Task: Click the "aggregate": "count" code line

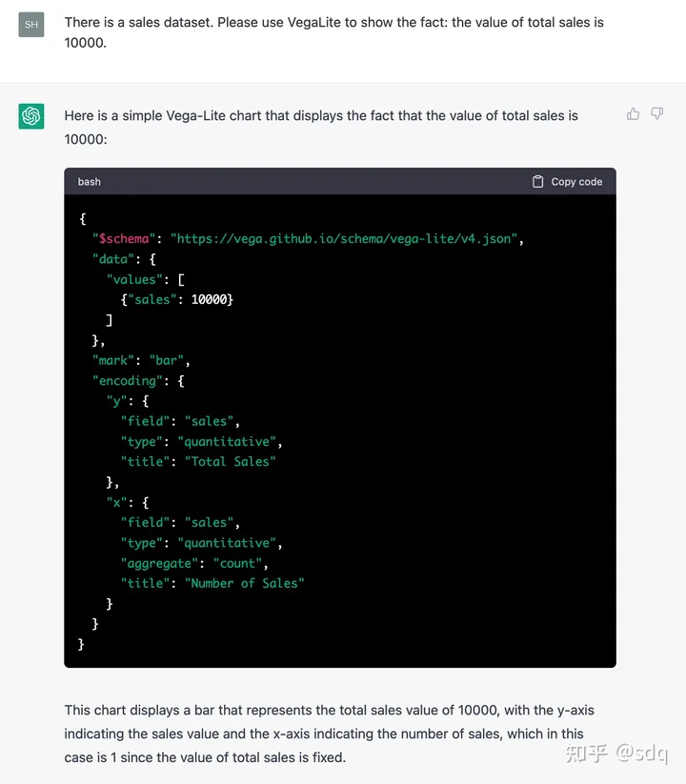Action: click(x=194, y=563)
